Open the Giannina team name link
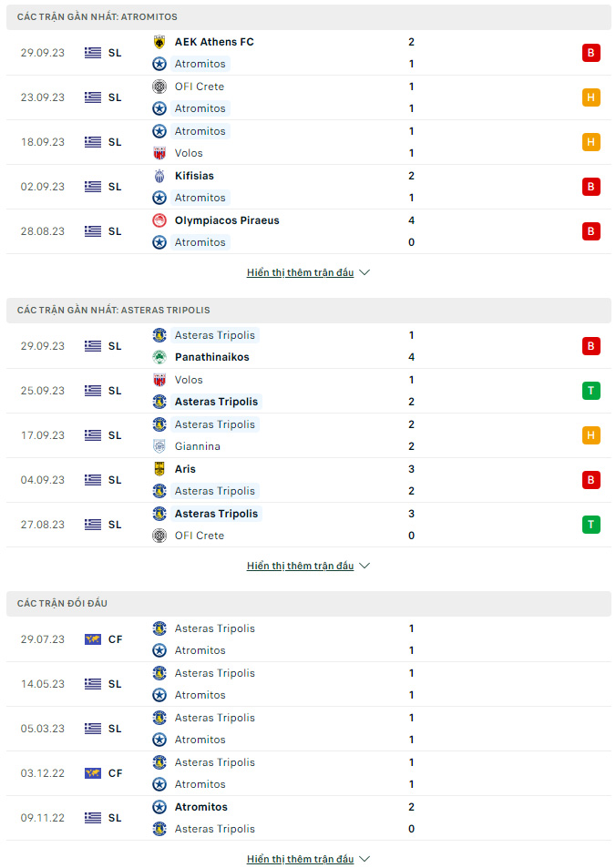Screen dimensions: 616x868 pyautogui.click(x=198, y=446)
